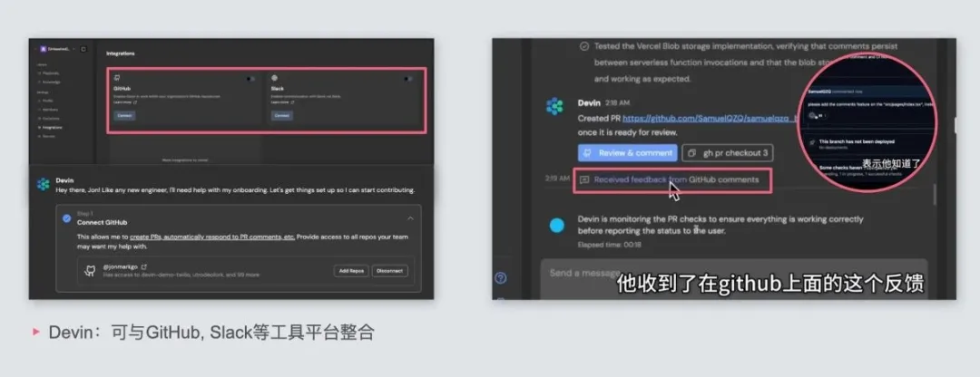Screen dimensions: 980x377
Task: Click the 'Devin is monitoring the PR checks' message
Action: pos(720,225)
